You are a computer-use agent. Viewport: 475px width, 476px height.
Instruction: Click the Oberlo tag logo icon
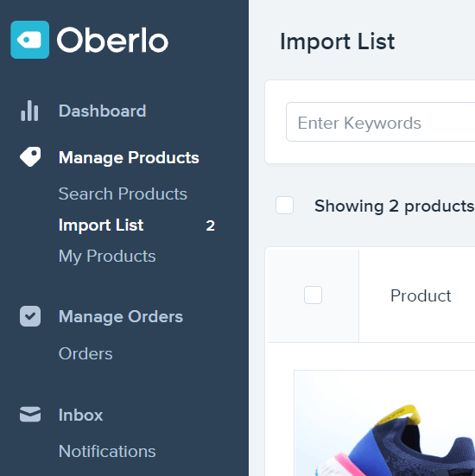[29, 40]
